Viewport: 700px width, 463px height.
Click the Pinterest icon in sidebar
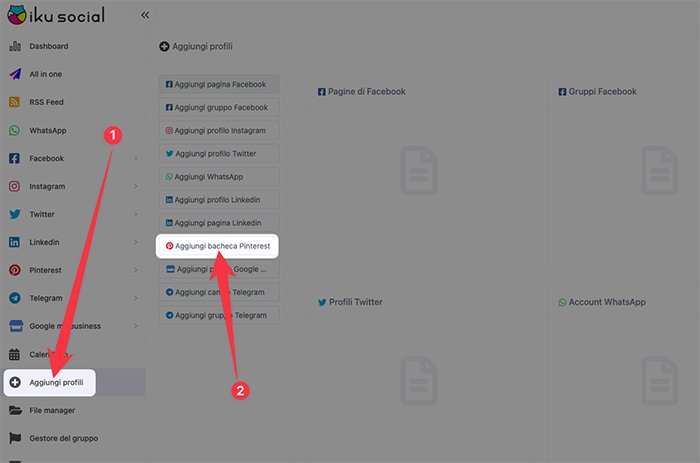(x=14, y=270)
